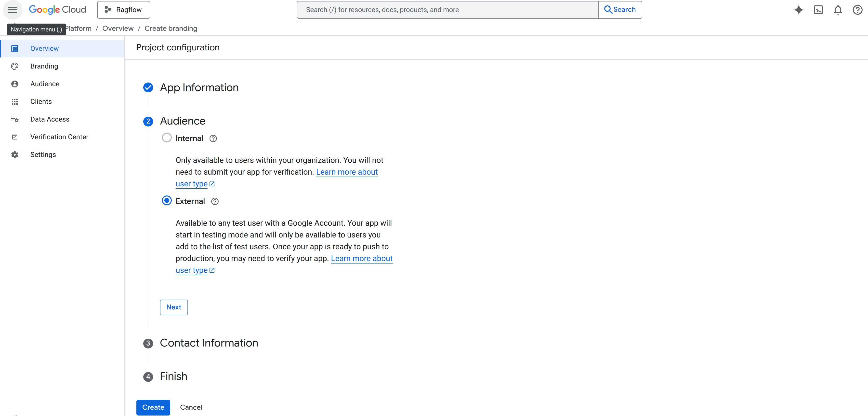Open Verification Center sidebar item
Image resolution: width=868 pixels, height=416 pixels.
click(x=62, y=137)
